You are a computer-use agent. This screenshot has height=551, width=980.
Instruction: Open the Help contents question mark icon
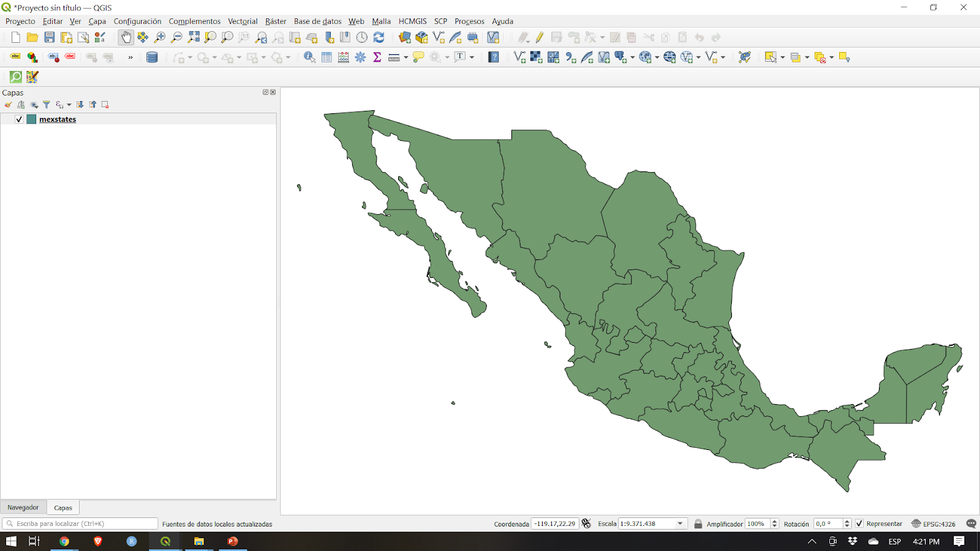(494, 58)
